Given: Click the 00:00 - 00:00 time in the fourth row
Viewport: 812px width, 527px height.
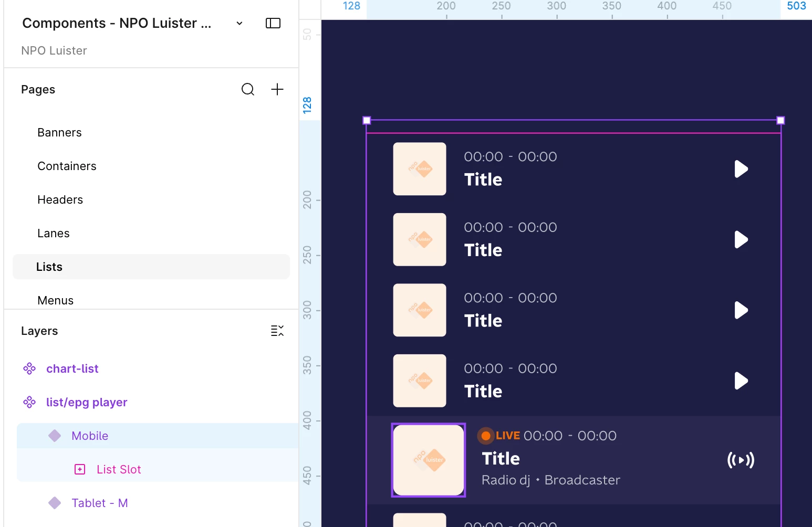Looking at the screenshot, I should pyautogui.click(x=511, y=368).
